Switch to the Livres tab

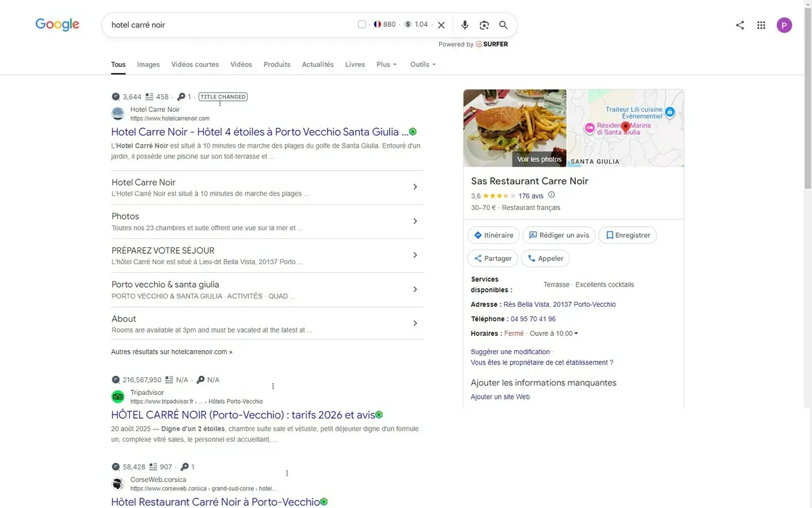coord(355,64)
